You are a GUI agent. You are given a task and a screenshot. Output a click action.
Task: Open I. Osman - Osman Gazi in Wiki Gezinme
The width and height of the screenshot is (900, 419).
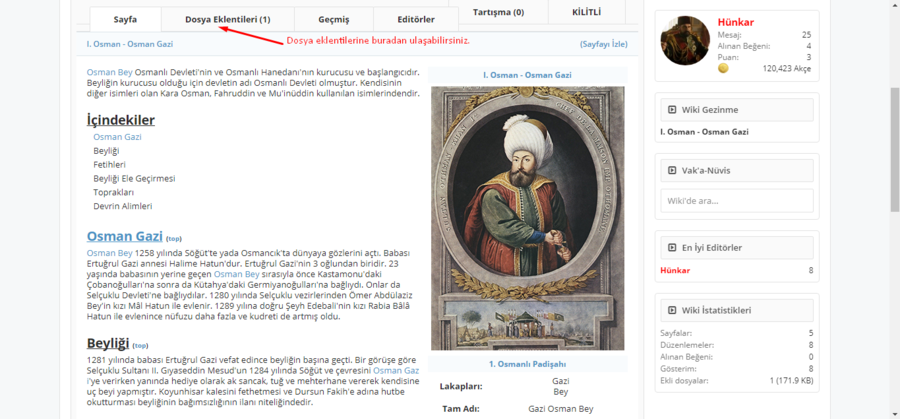[704, 132]
